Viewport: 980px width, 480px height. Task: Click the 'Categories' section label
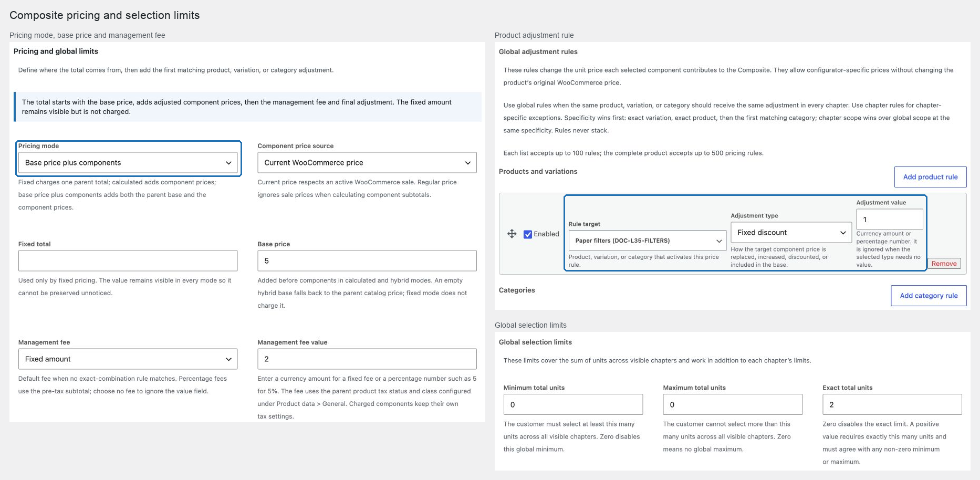(x=517, y=290)
